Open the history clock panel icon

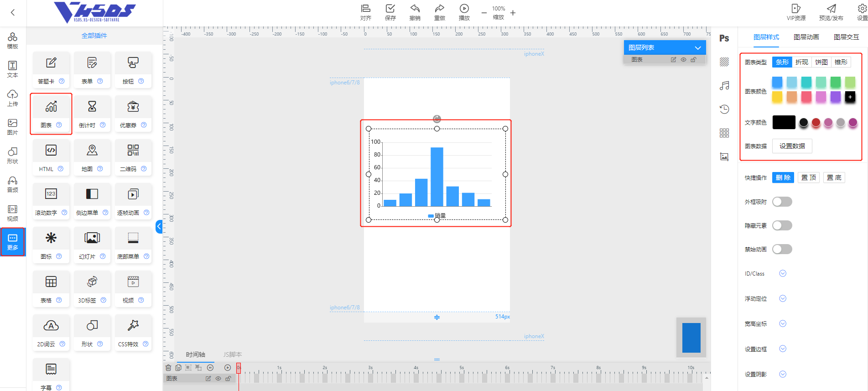point(724,109)
